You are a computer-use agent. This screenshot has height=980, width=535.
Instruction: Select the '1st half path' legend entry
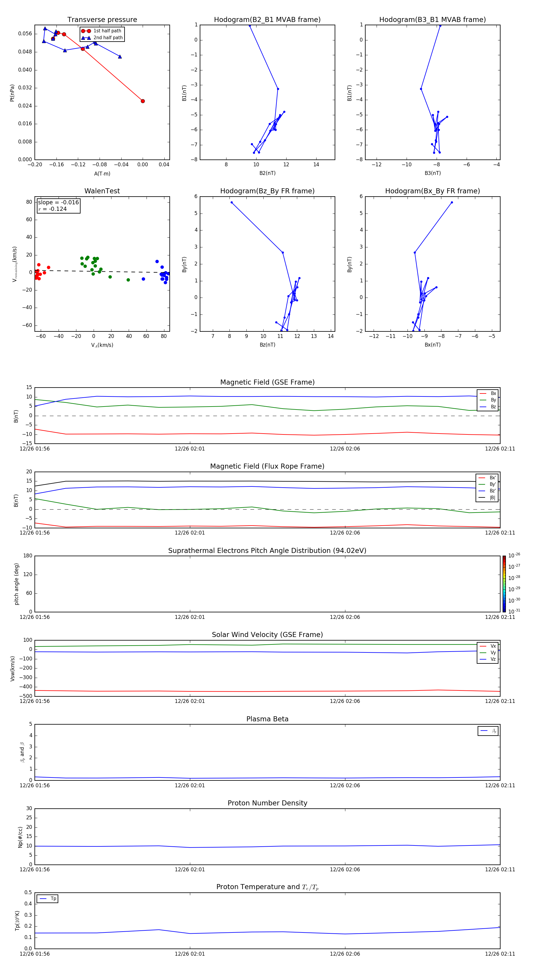click(x=101, y=31)
